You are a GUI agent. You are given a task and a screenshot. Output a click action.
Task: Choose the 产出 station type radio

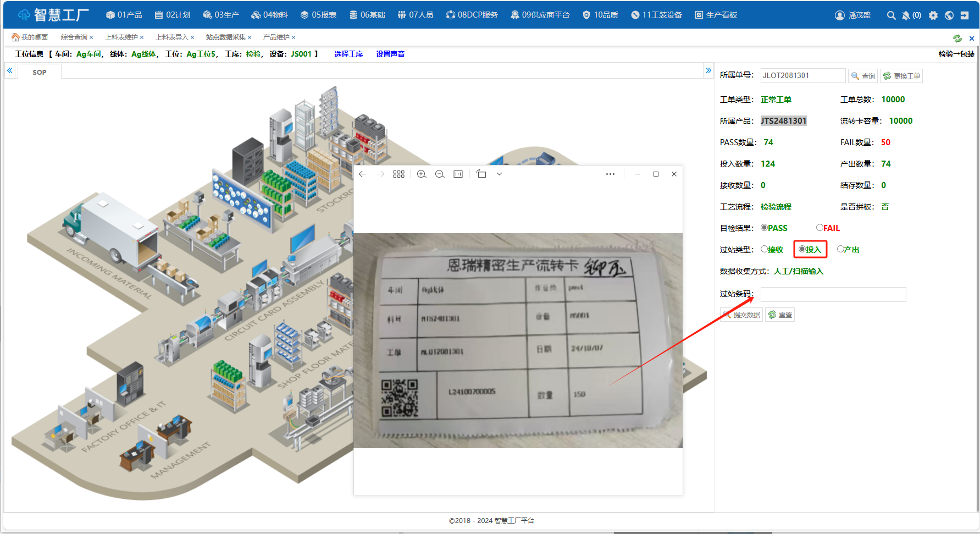point(840,249)
